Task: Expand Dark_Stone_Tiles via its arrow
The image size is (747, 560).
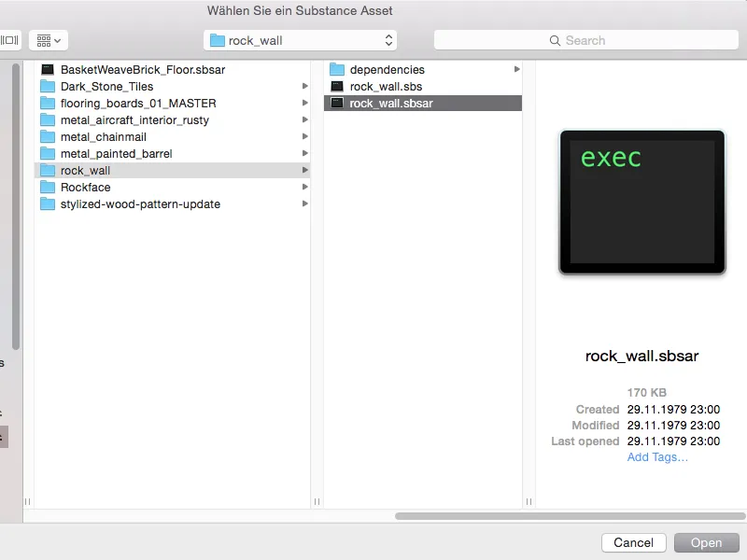Action: [305, 86]
